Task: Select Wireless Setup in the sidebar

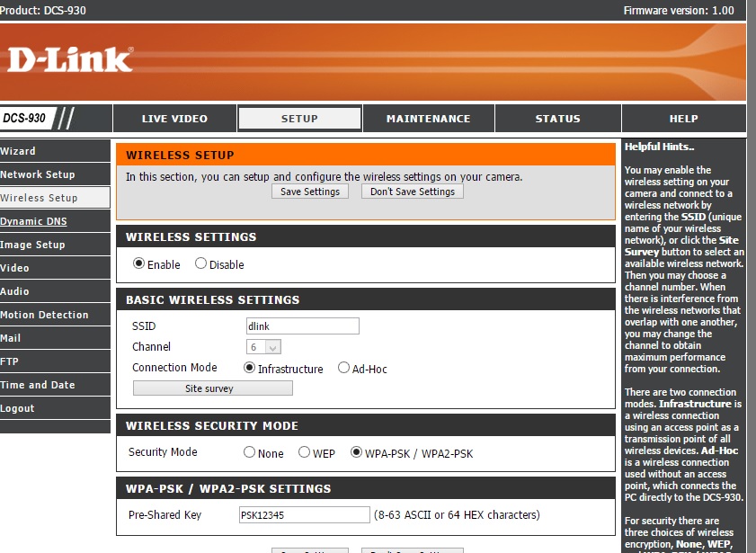Action: (x=55, y=198)
